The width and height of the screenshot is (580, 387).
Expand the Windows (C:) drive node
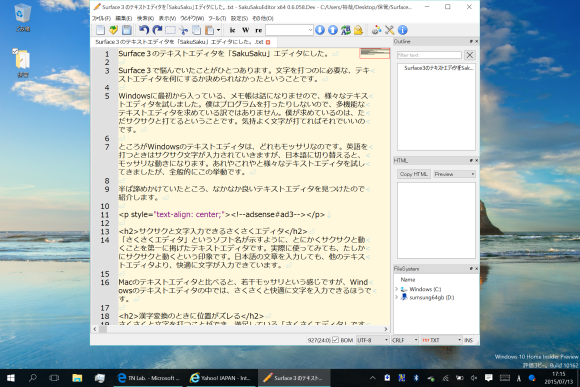coord(397,289)
